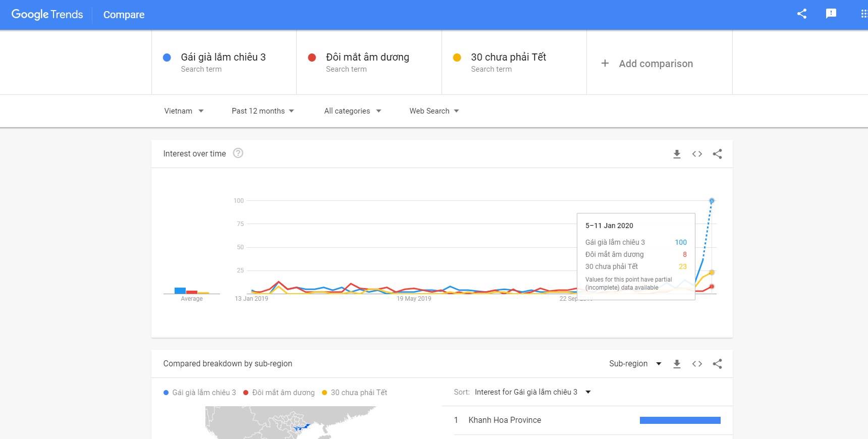Open the send feedback icon in the header

(831, 14)
